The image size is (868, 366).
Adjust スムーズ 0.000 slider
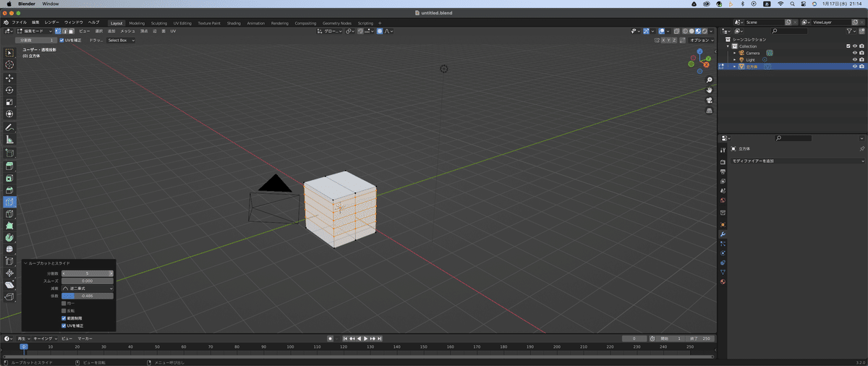[x=88, y=281]
